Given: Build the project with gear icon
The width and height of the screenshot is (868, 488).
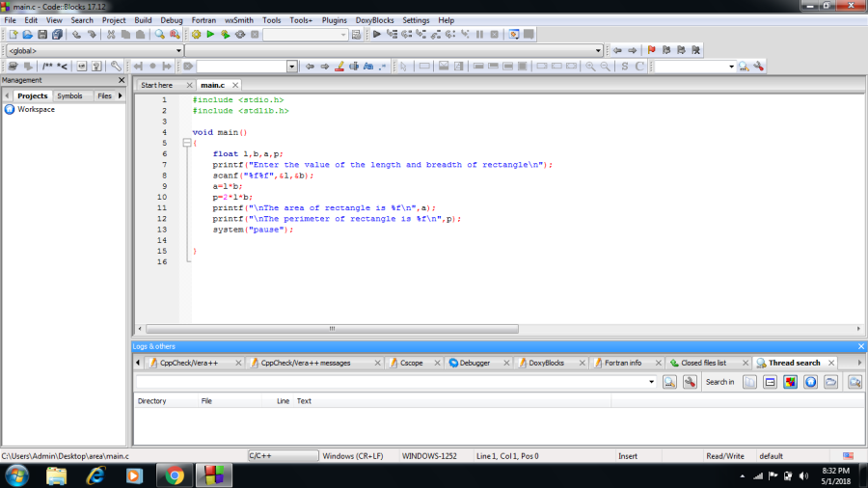Looking at the screenshot, I should (197, 35).
